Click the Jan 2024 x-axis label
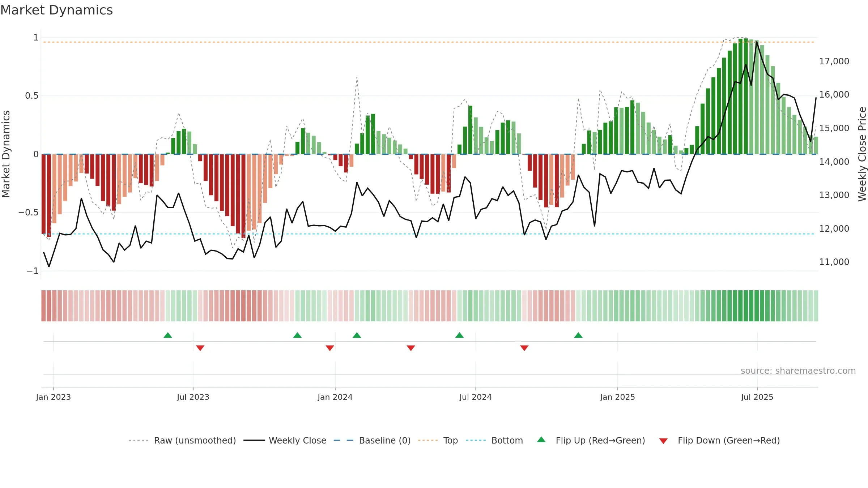Viewport: 868px width, 488px height. tap(335, 397)
